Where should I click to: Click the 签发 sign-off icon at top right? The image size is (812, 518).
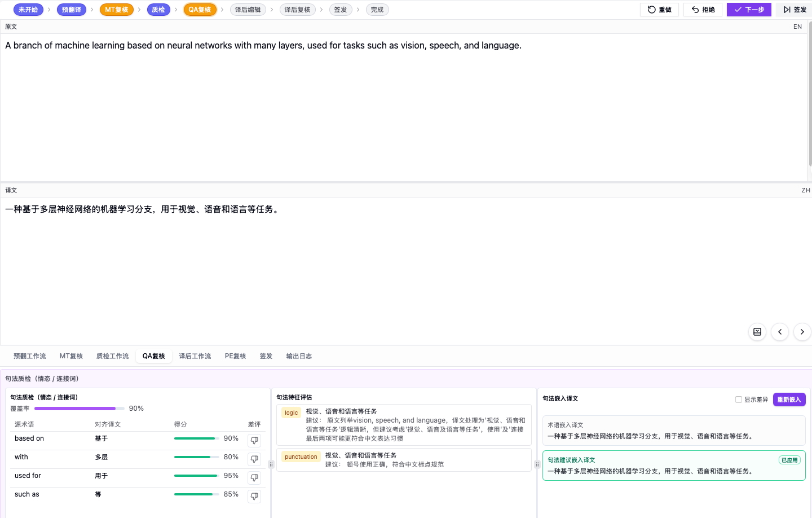[x=796, y=9]
